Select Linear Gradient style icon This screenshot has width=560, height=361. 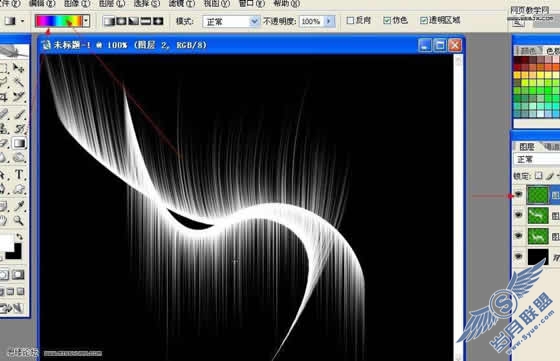point(109,21)
